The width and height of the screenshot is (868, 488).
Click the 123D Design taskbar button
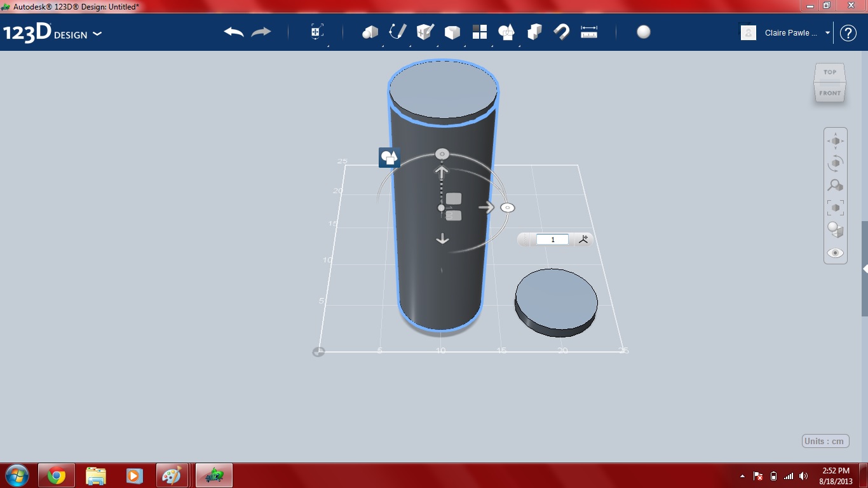coord(214,475)
